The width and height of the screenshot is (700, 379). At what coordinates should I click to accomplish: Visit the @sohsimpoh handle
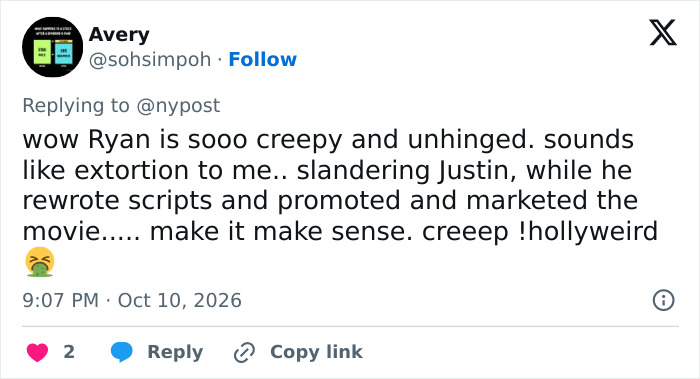click(150, 59)
